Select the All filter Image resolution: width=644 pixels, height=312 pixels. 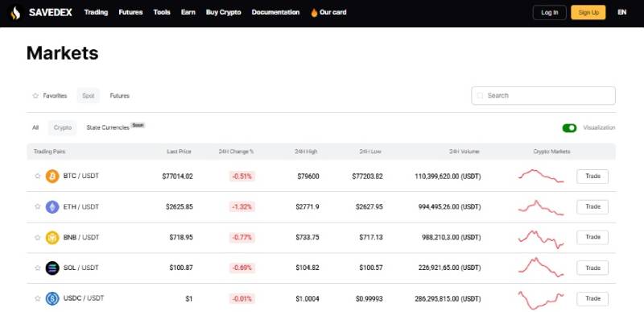coord(35,128)
